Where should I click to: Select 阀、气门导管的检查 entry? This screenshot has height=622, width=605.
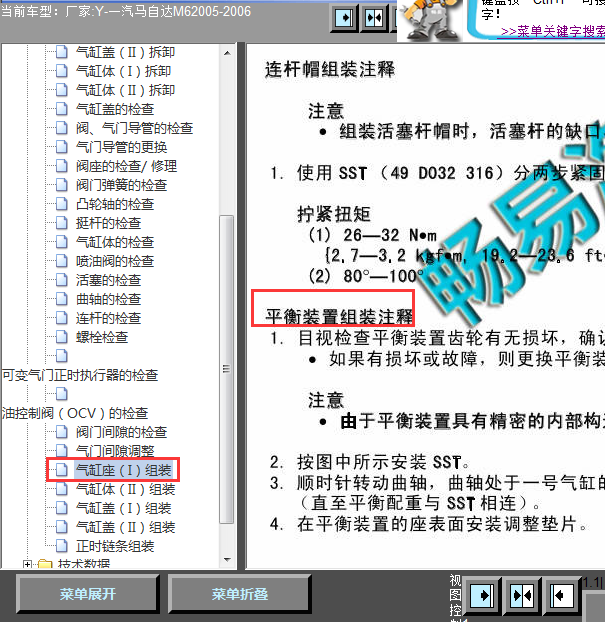[134, 128]
